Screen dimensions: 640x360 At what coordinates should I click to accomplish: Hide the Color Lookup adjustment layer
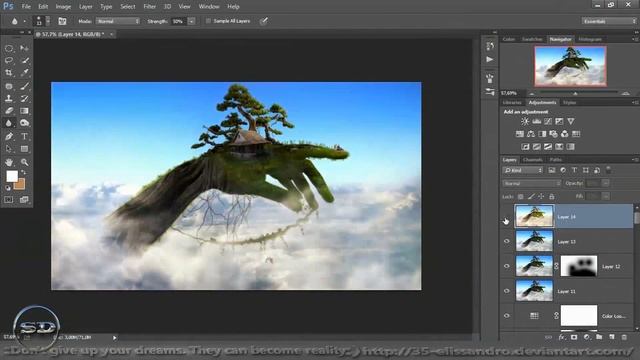coord(507,316)
